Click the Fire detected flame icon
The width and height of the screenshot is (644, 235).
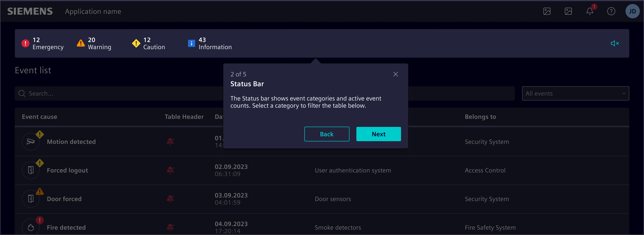pyautogui.click(x=31, y=227)
